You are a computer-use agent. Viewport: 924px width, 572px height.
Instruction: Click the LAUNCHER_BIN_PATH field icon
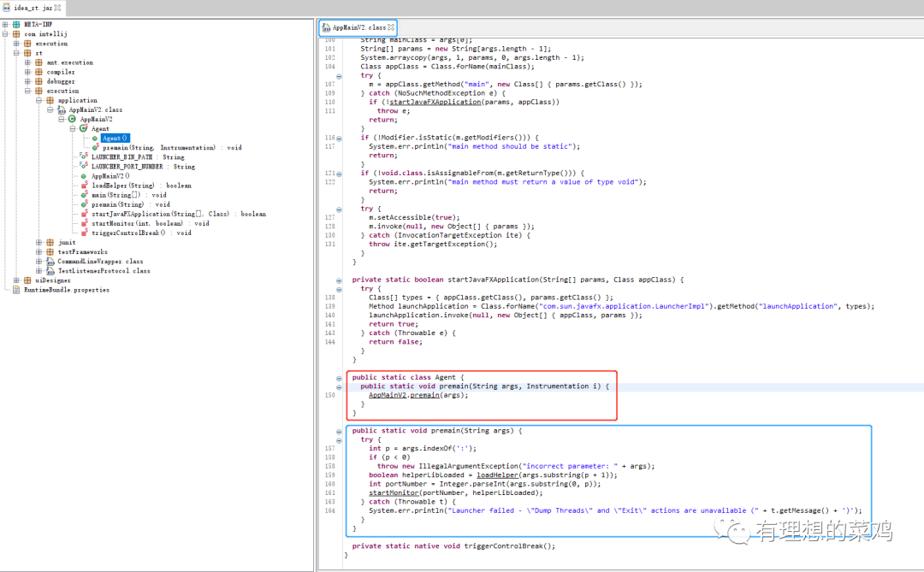pos(83,157)
